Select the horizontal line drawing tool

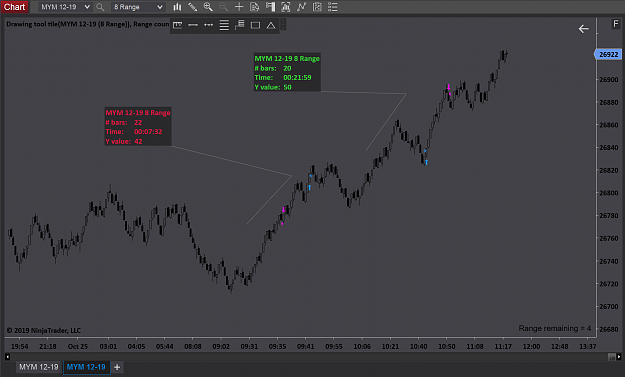(x=193, y=25)
